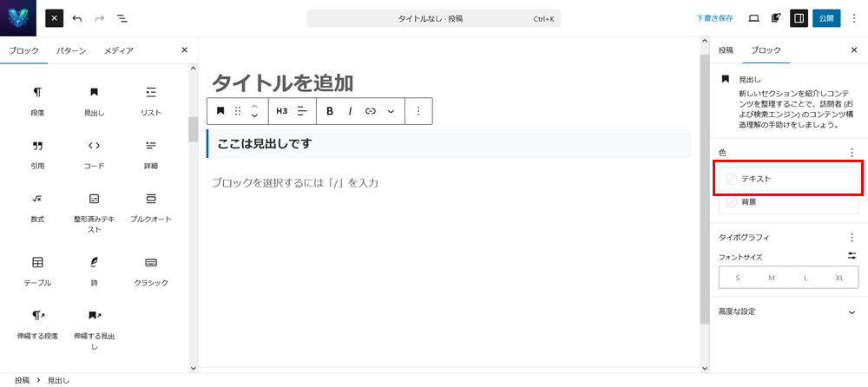Image resolution: width=868 pixels, height=387 pixels.
Task: Insert a link via toolbar
Action: (x=371, y=111)
